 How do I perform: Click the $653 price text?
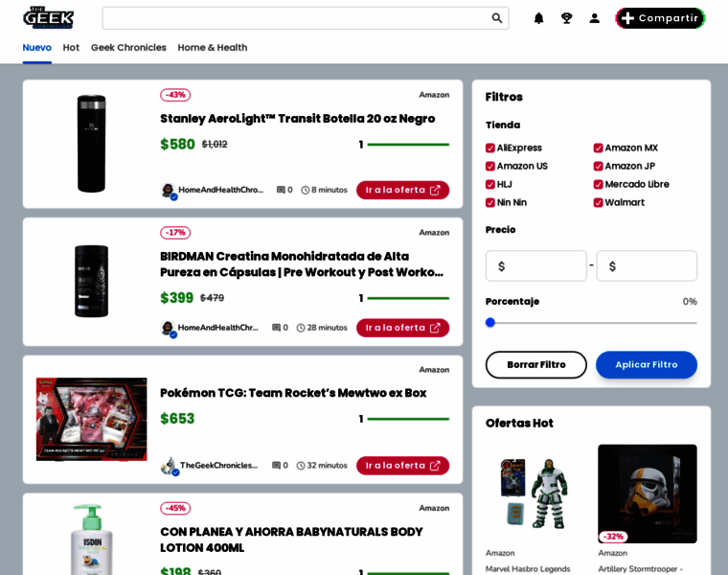177,419
